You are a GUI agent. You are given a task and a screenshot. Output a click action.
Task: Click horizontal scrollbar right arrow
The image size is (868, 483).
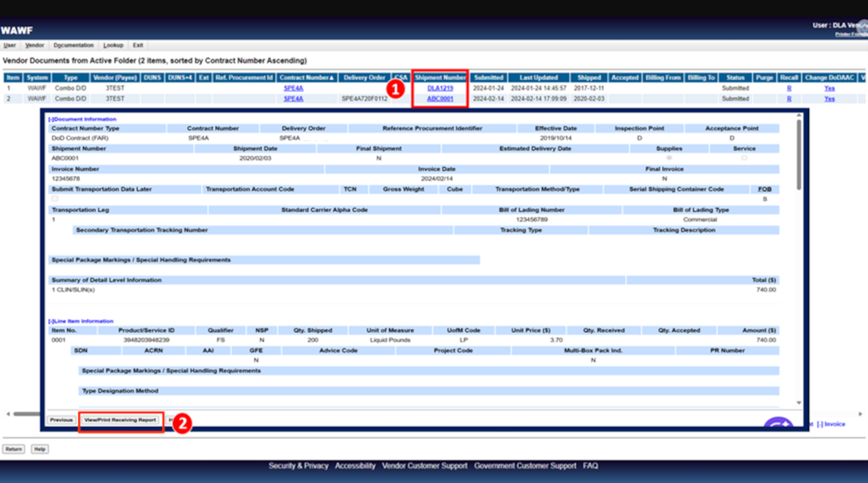(860, 414)
